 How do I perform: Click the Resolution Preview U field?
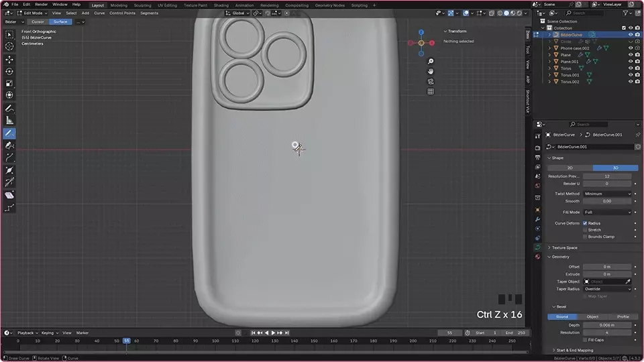tap(607, 176)
